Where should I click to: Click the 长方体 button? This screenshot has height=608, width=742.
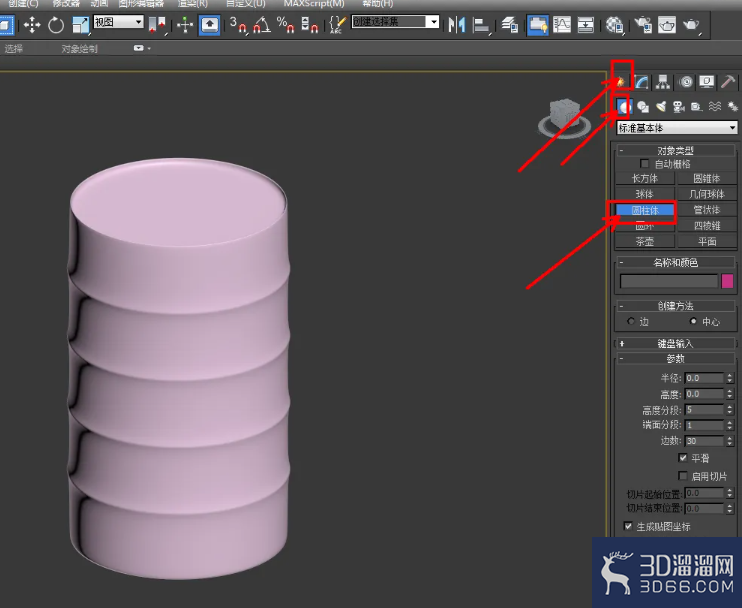645,178
